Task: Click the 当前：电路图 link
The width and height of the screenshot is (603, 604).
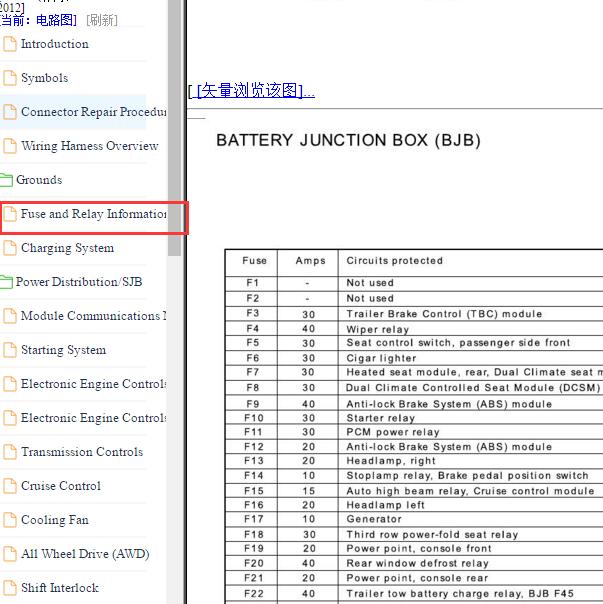Action: 38,20
